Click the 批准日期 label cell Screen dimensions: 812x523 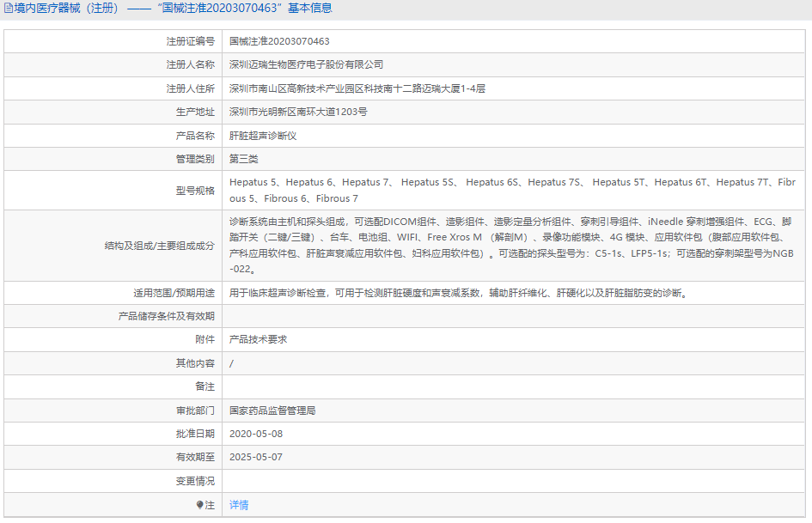[113, 434]
